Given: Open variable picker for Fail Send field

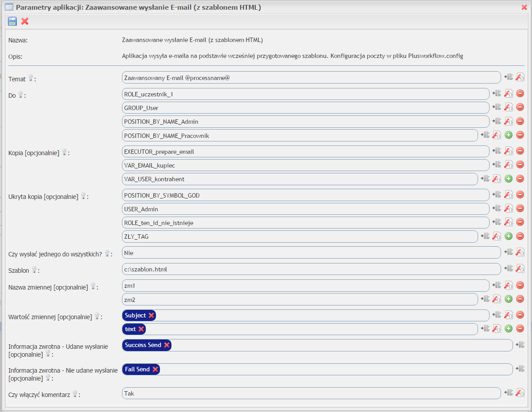Looking at the screenshot, I should 520,369.
